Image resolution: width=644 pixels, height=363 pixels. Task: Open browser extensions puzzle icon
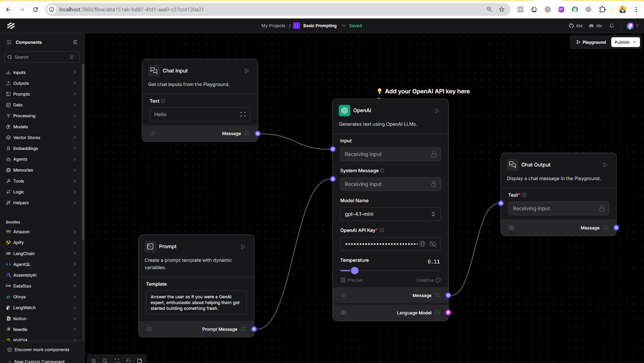click(x=603, y=9)
